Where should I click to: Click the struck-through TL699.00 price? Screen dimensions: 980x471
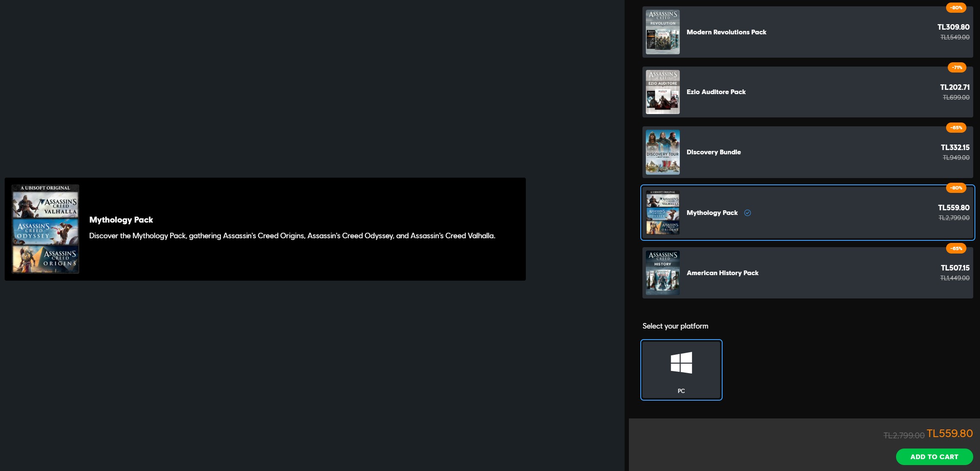[956, 98]
